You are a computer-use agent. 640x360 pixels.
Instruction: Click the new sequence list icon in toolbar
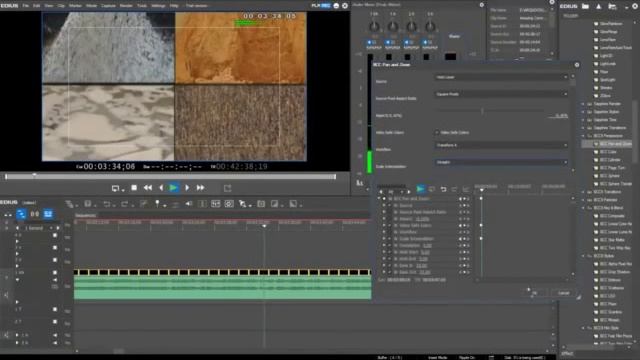click(70, 204)
